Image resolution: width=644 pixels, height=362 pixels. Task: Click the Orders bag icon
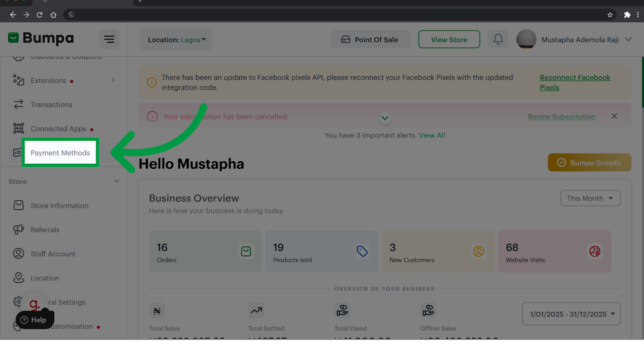point(246,251)
